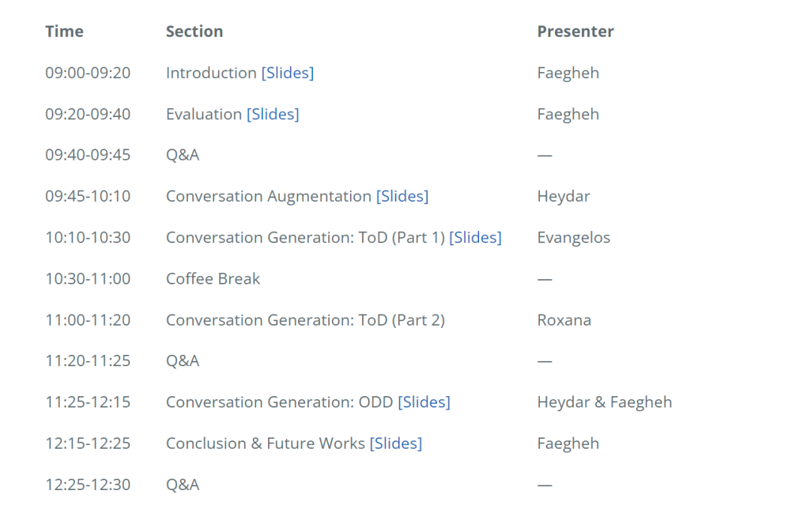Click the 09:00-09:20 time slot
Image resolution: width=811 pixels, height=532 pixels.
coord(88,73)
